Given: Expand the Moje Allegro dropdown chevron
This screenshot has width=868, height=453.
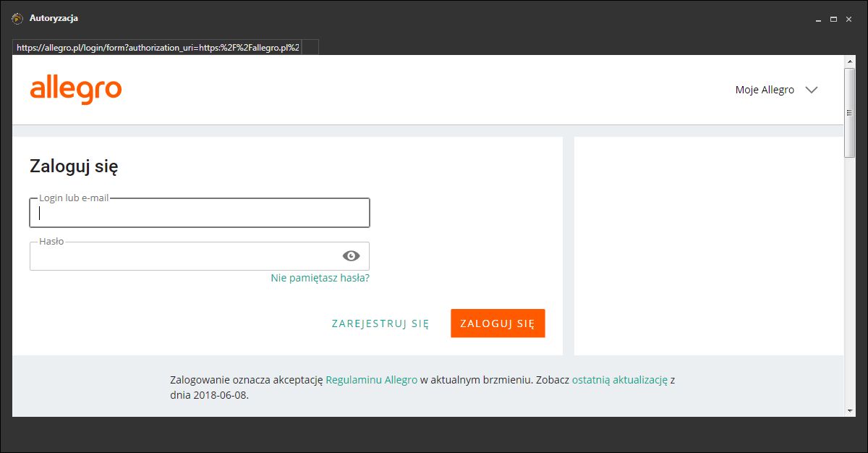Looking at the screenshot, I should 812,90.
